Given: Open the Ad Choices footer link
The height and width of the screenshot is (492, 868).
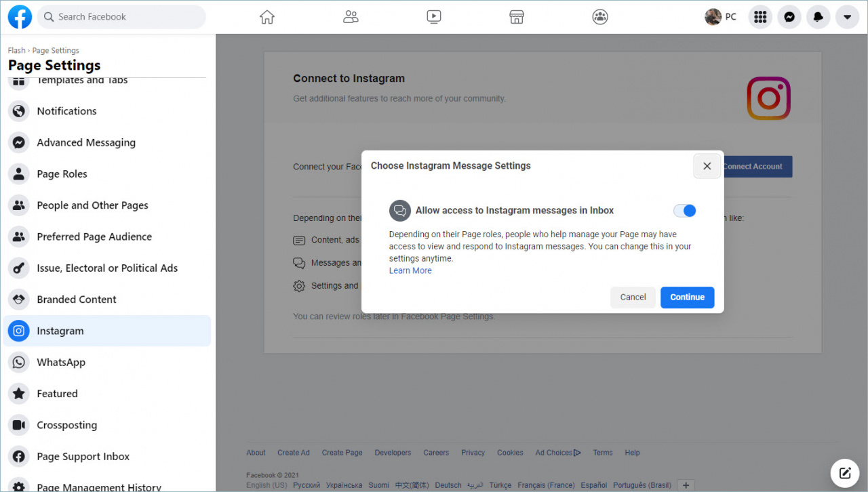Looking at the screenshot, I should 558,453.
